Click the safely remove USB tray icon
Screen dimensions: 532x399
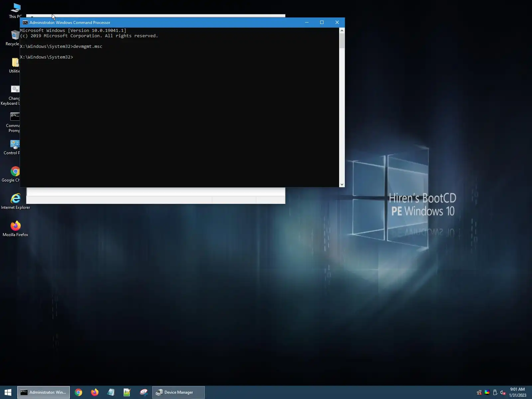pos(495,392)
